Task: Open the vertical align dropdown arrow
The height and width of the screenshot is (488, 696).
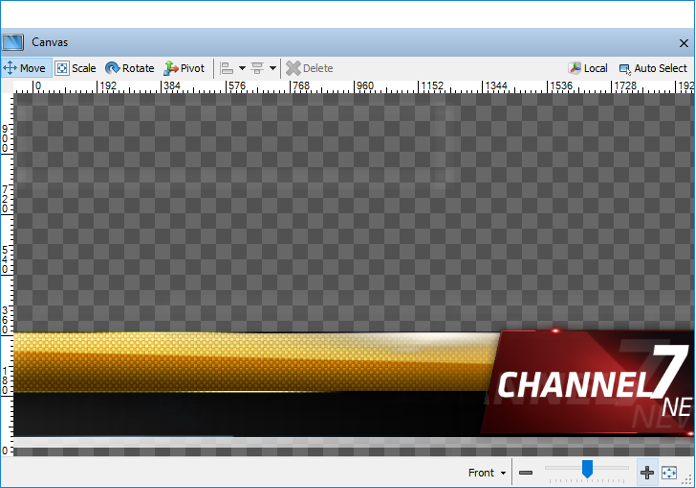Action: pos(273,68)
